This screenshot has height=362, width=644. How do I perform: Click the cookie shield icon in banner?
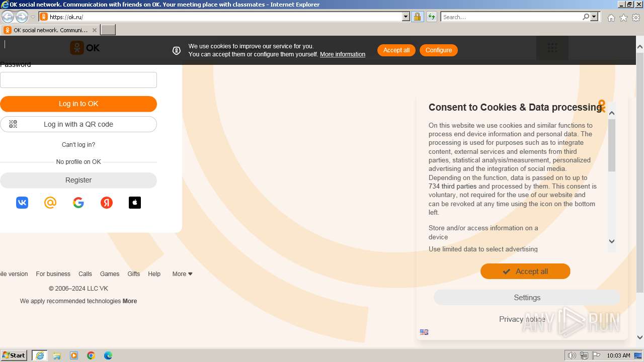[x=177, y=50]
